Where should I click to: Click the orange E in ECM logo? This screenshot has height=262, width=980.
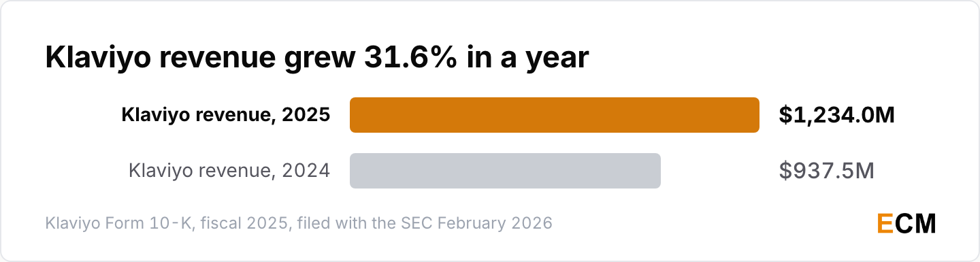pyautogui.click(x=885, y=223)
